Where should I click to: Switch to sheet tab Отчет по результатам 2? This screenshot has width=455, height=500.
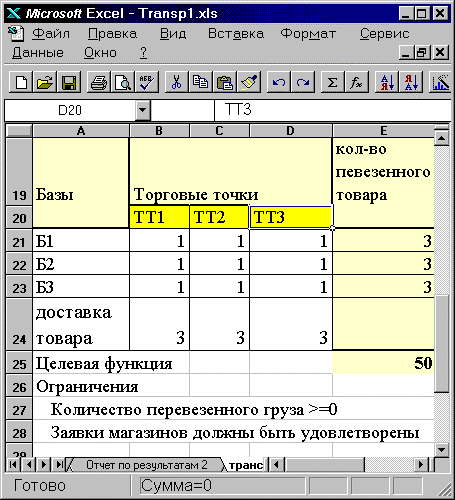click(147, 465)
